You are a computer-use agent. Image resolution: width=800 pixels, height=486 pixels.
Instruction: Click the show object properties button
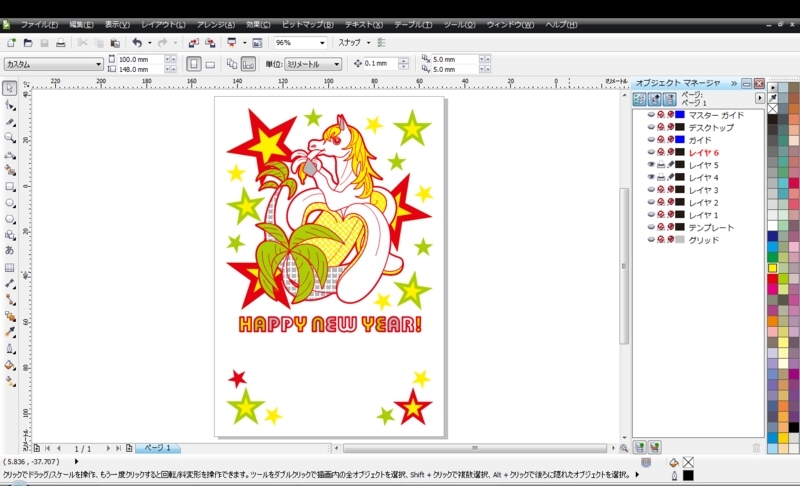[639, 98]
